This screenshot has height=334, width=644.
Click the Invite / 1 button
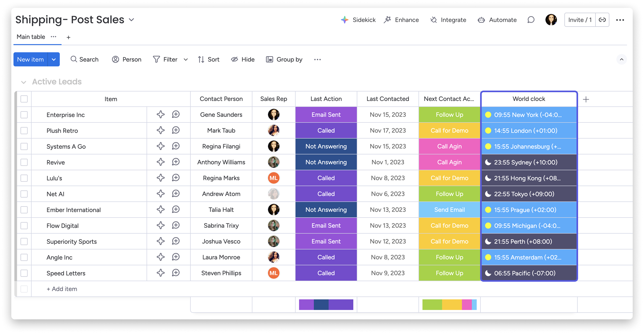tap(580, 20)
